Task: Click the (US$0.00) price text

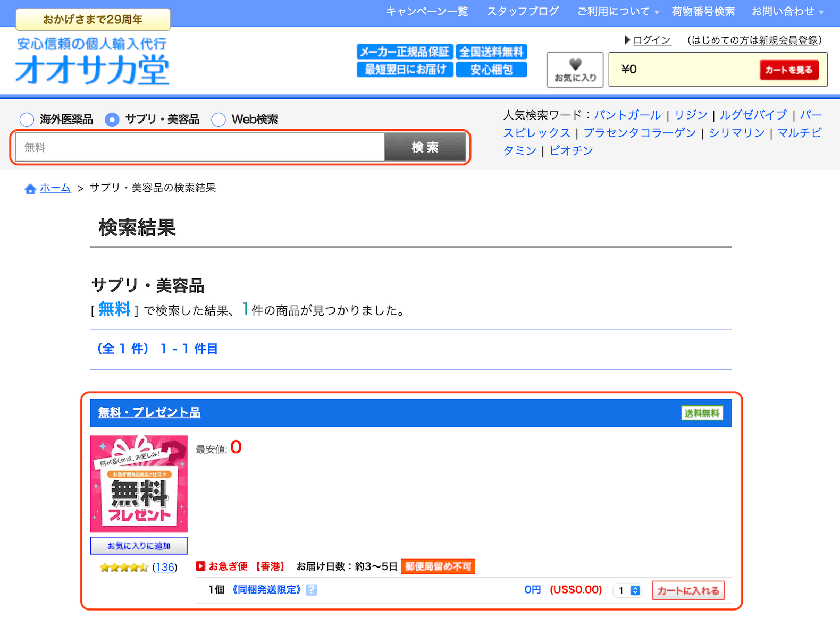Action: coord(576,590)
